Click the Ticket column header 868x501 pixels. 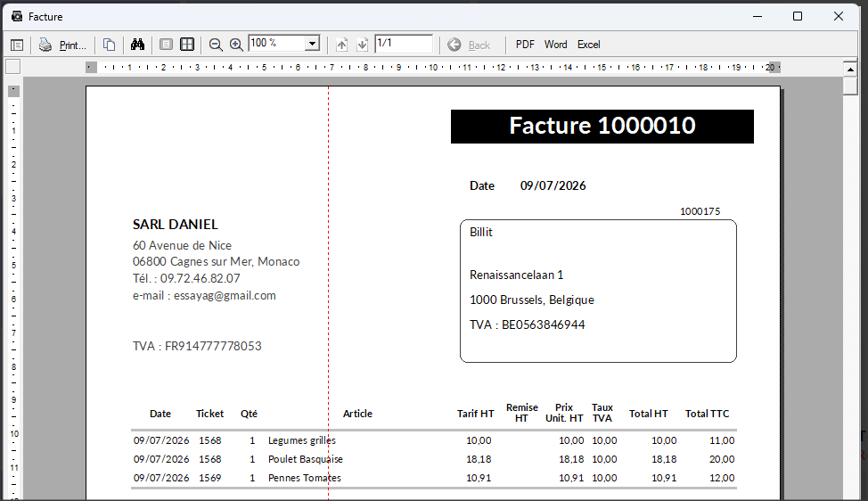click(209, 414)
